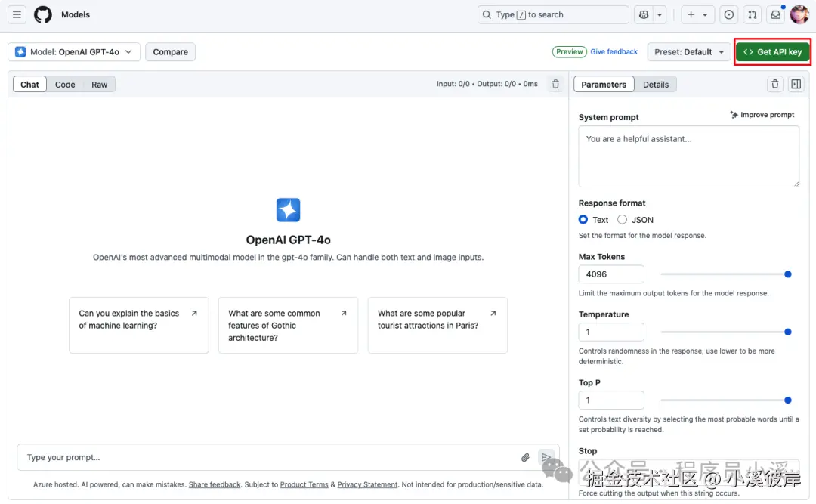Go to GitHub home via Octocat logo
Viewport: 816px width, 504px height.
click(x=42, y=14)
